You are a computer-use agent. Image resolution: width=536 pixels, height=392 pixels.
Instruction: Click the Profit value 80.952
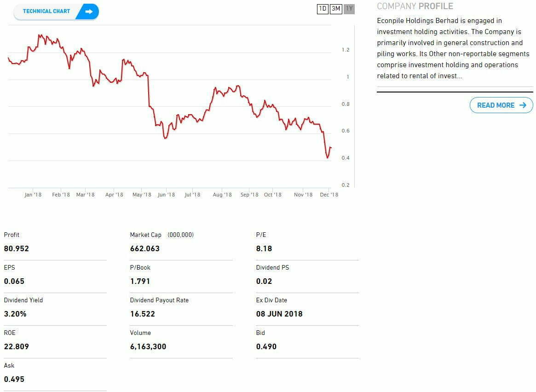(17, 248)
